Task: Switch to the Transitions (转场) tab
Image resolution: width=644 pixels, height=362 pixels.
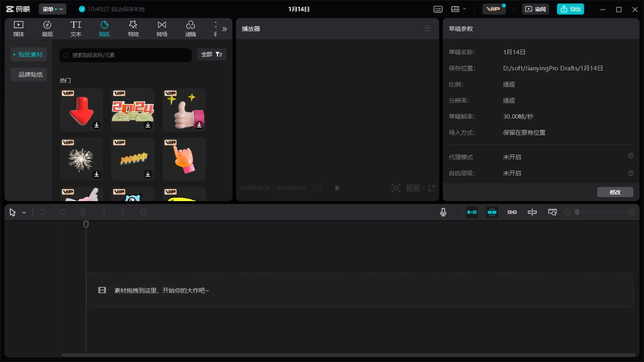Action: [162, 29]
